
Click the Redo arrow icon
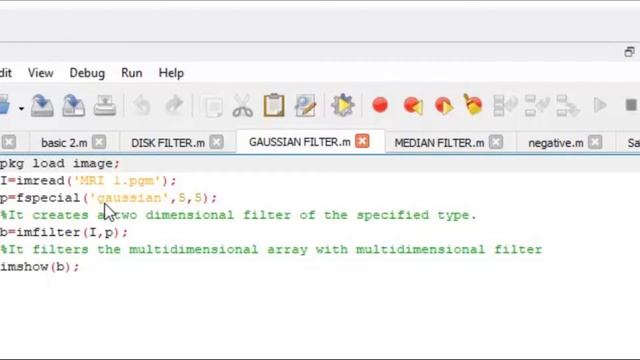tap(174, 105)
